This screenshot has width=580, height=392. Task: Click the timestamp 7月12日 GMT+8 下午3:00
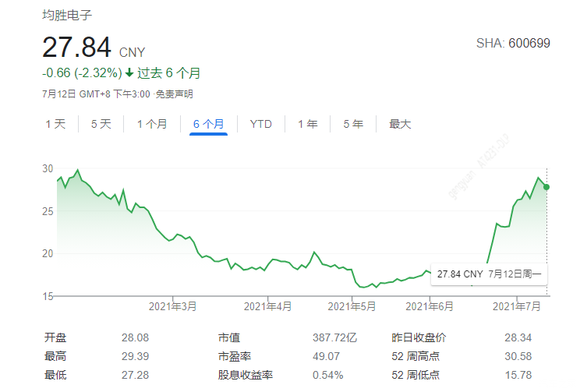pyautogui.click(x=96, y=94)
